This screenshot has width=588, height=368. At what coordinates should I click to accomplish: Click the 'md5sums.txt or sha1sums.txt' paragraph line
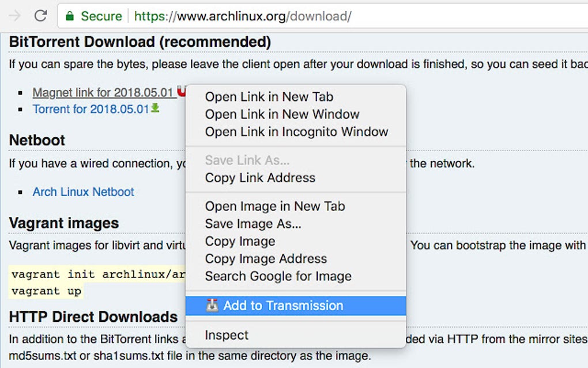point(190,356)
